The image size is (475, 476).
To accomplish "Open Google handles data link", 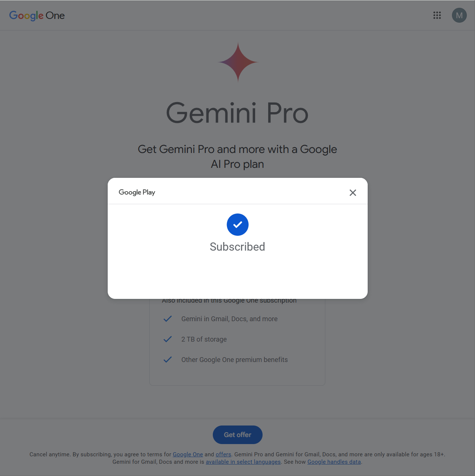I will 334,462.
